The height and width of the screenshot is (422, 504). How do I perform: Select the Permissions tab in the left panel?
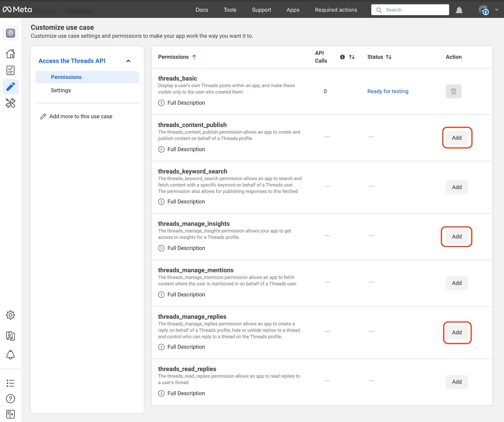point(87,77)
